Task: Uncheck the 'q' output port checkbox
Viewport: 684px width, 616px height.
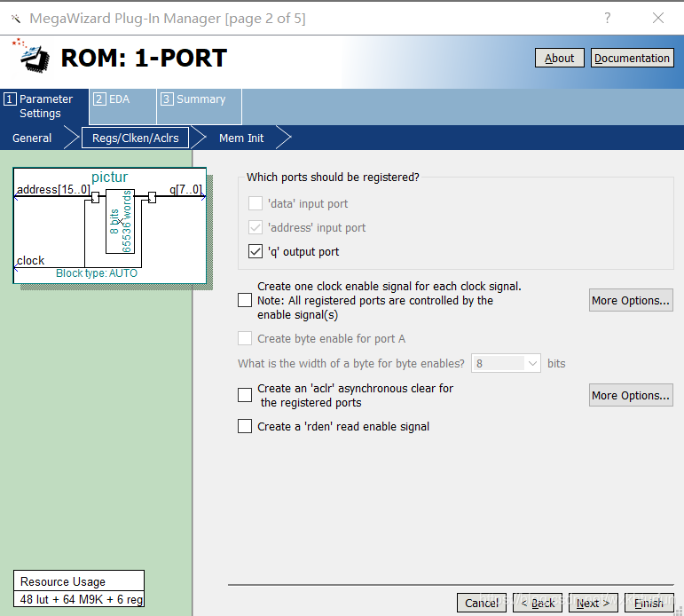Action: pos(256,251)
